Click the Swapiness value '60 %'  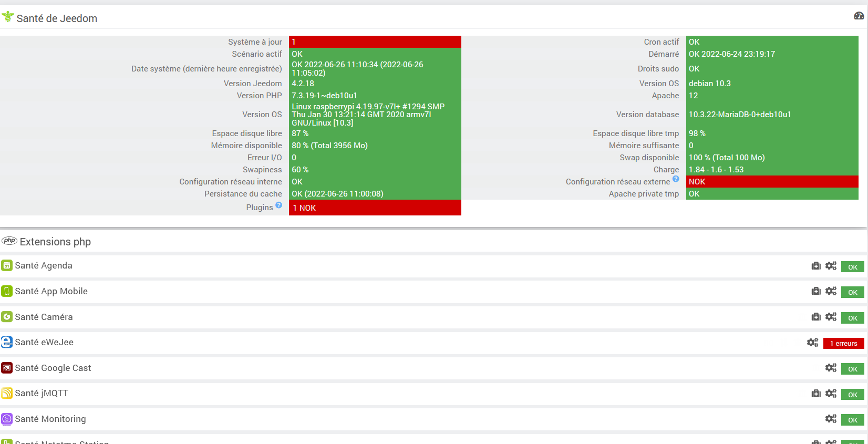[300, 169]
